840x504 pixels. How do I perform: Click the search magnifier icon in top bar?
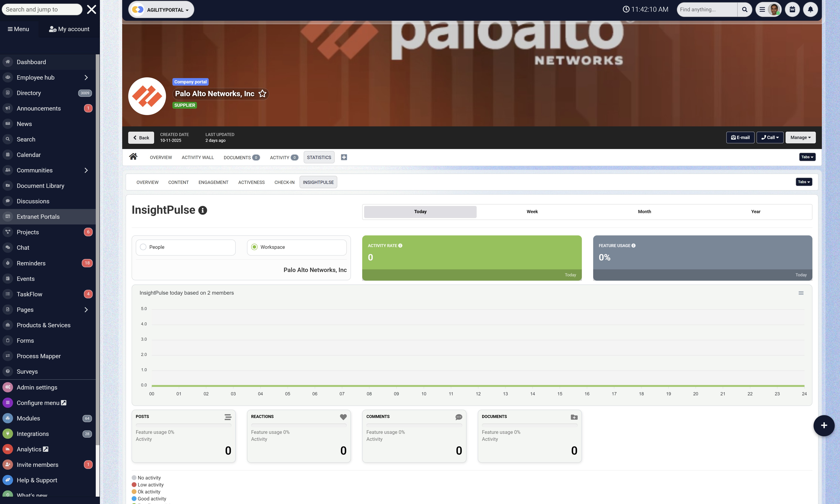[744, 9]
